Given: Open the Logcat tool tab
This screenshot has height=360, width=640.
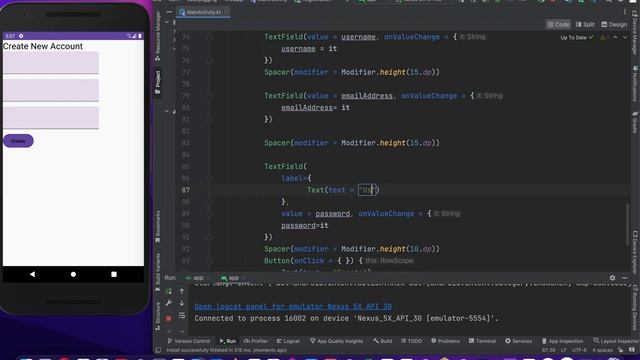Looking at the screenshot, I should coord(288,341).
